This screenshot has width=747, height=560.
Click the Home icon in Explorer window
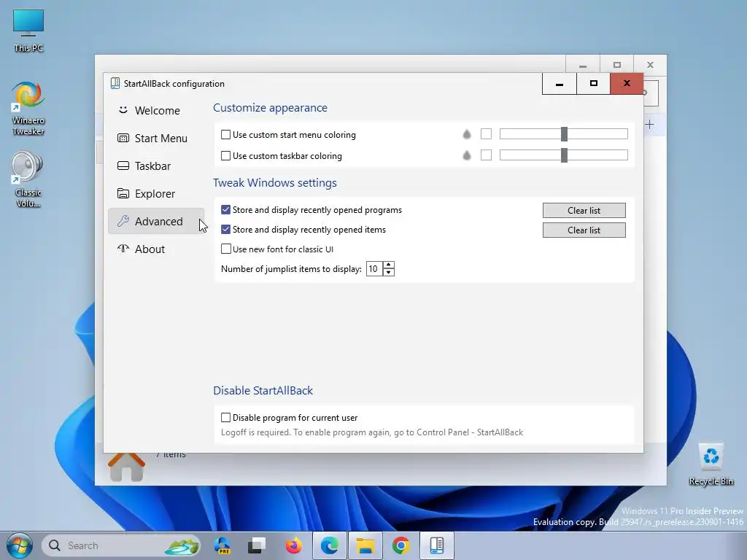click(126, 467)
